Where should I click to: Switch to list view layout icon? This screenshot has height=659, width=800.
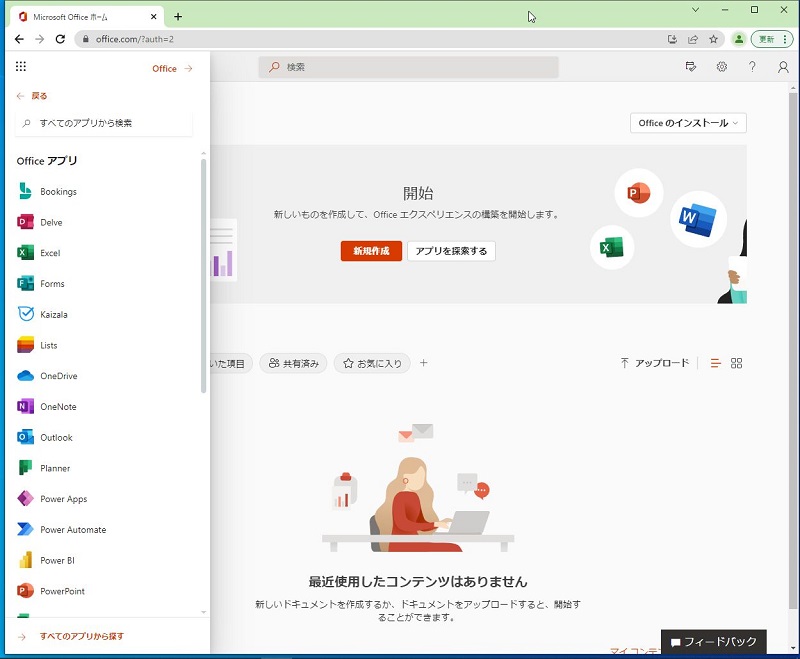coord(715,363)
